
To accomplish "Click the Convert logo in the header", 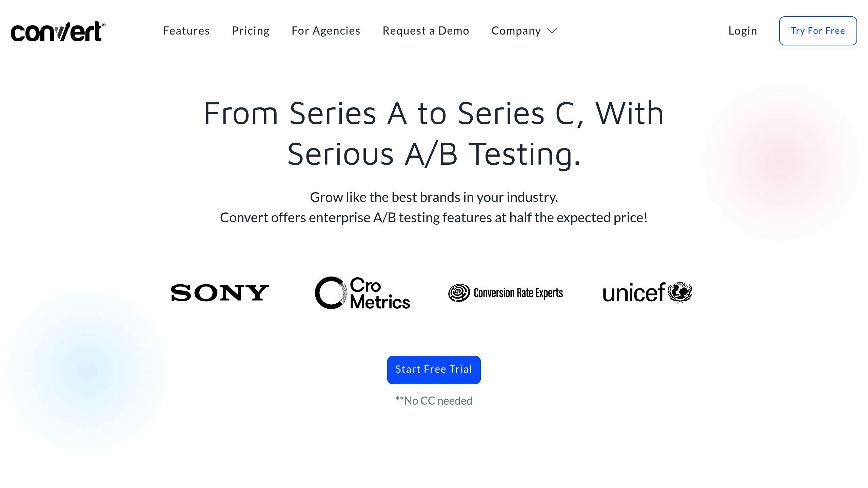I will pyautogui.click(x=58, y=32).
